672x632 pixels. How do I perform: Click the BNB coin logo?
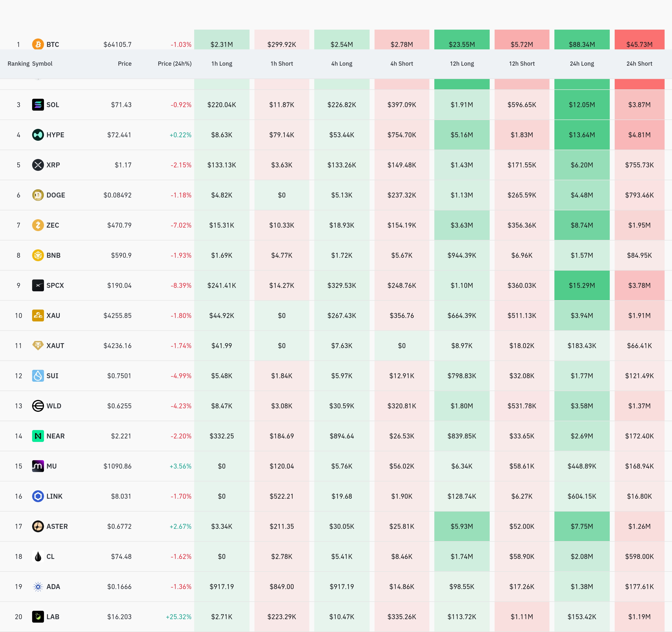[38, 255]
